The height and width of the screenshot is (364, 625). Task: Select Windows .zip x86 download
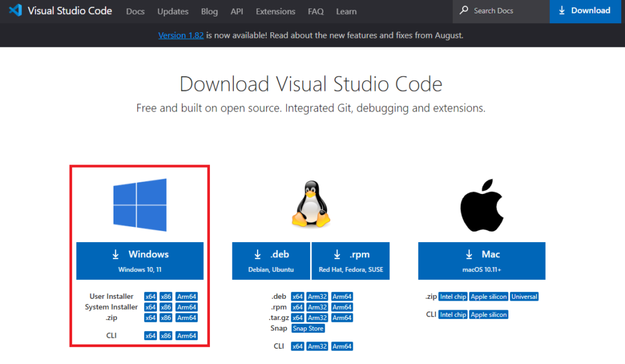pos(166,318)
